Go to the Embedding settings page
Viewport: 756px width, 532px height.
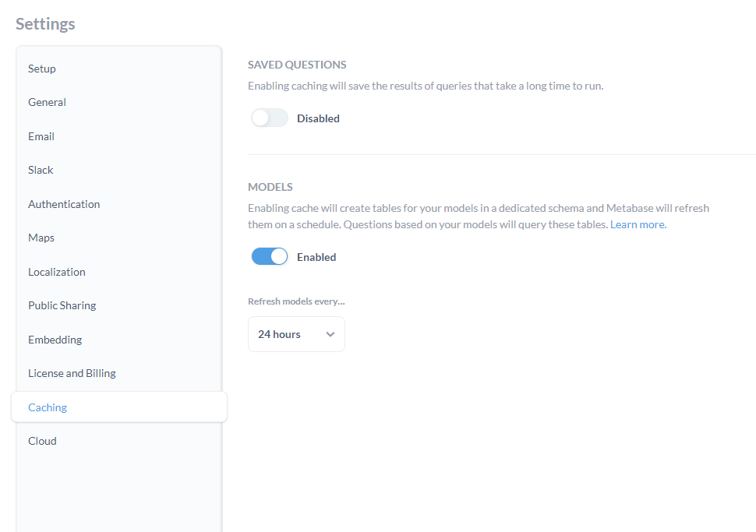(x=55, y=340)
